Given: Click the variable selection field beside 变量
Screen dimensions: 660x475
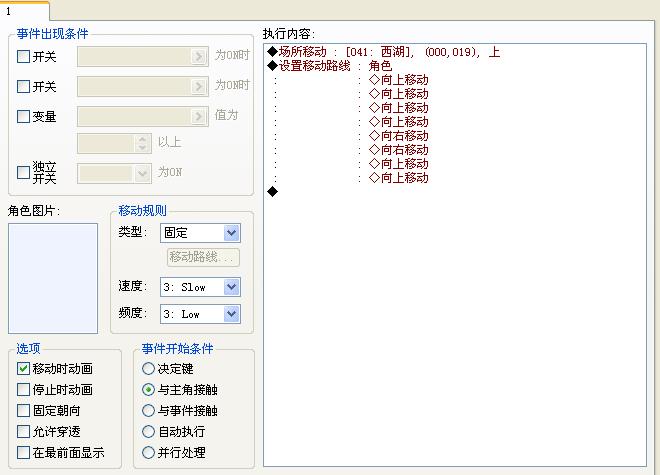Looking at the screenshot, I should coord(143,116).
